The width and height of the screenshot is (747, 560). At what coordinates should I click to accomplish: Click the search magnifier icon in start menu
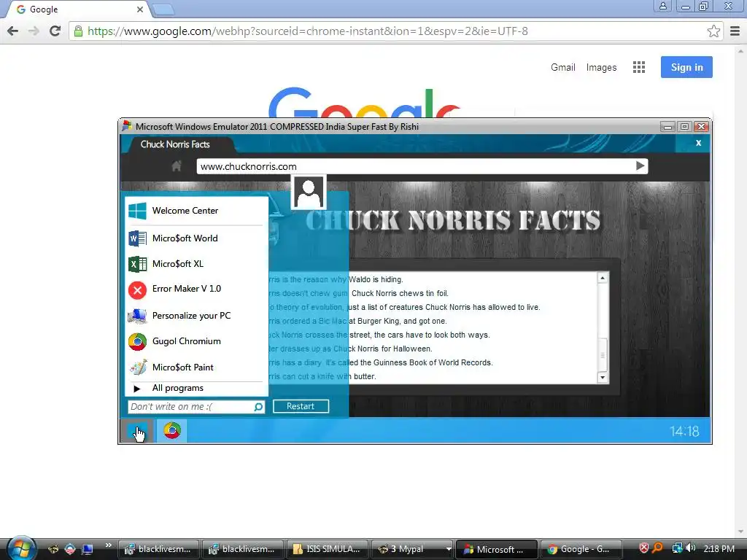click(258, 407)
